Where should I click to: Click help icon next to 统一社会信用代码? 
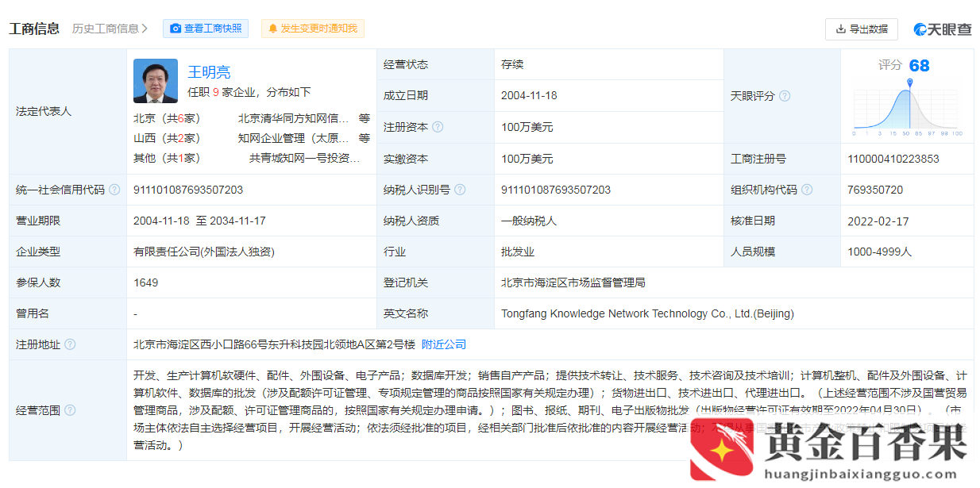[x=114, y=190]
